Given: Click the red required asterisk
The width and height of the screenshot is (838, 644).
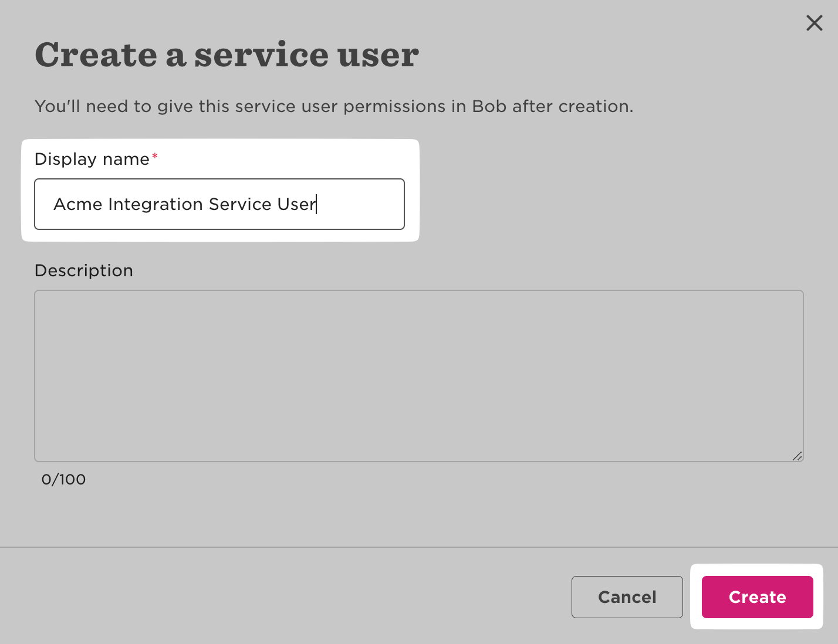Looking at the screenshot, I should point(155,157).
